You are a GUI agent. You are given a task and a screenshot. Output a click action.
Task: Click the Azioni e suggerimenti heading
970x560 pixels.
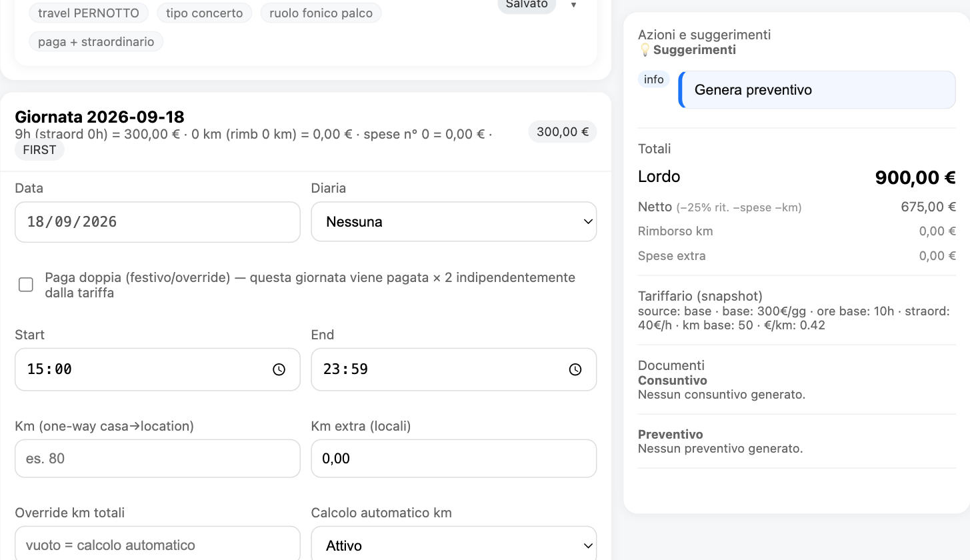click(704, 35)
